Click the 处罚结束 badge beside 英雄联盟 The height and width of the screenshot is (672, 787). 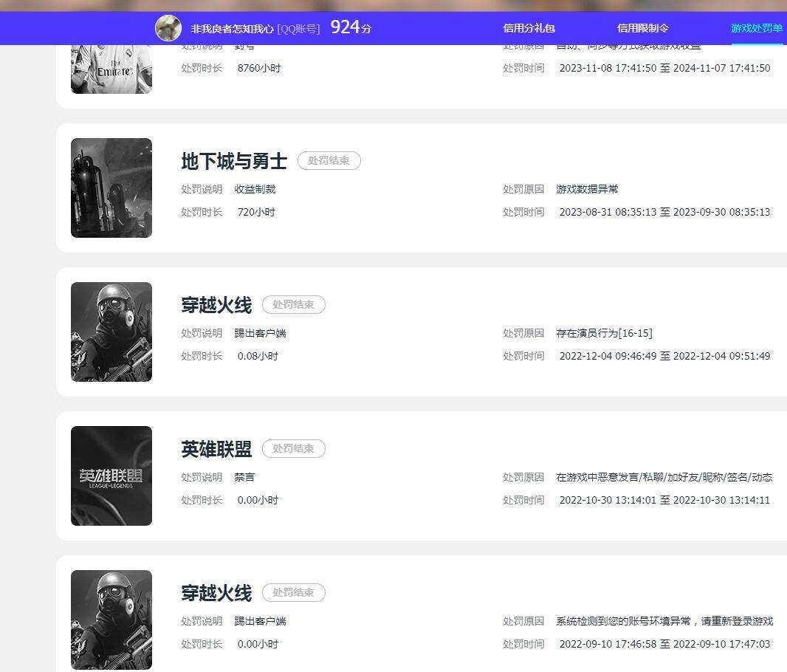294,449
